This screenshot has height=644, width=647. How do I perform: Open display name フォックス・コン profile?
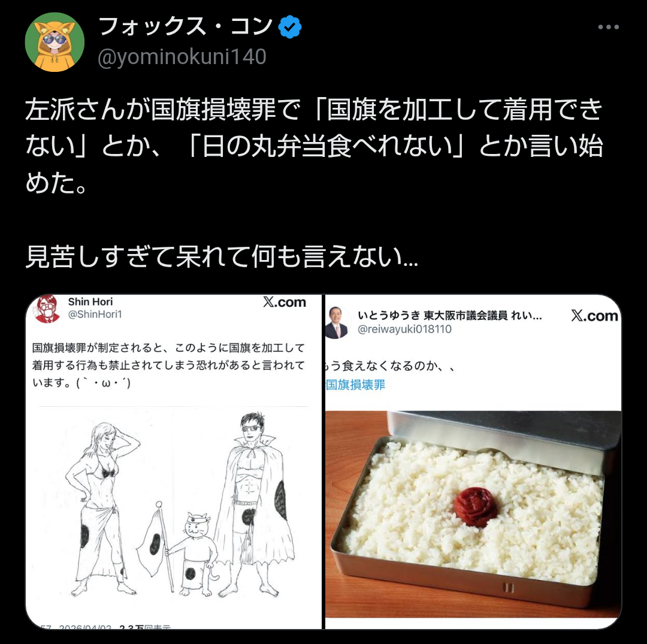point(185,26)
